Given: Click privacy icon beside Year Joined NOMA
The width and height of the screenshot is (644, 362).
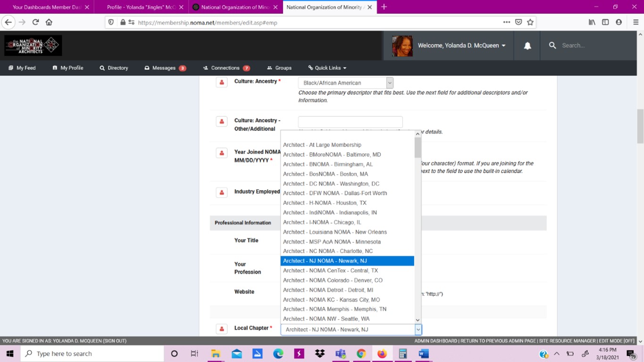Looking at the screenshot, I should tap(222, 153).
